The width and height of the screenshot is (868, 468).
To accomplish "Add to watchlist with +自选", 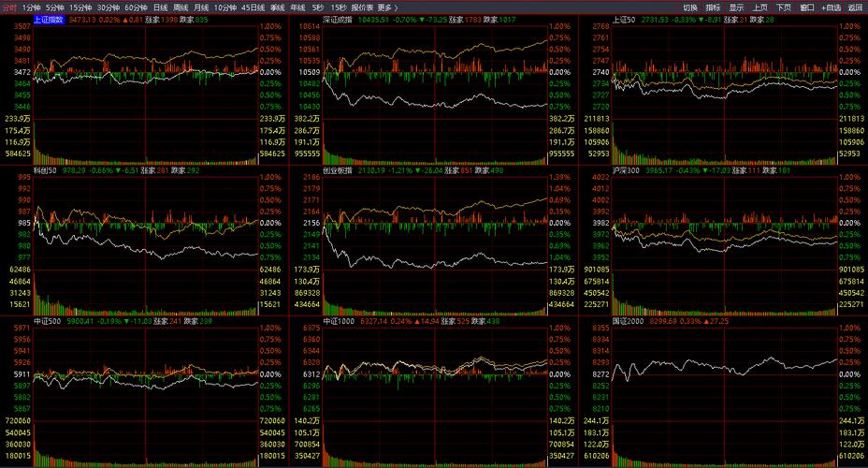I will pos(831,7).
